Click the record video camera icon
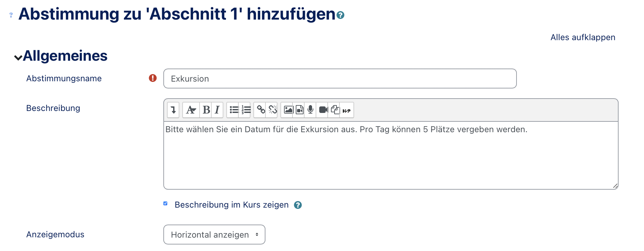This screenshot has width=644, height=251. (x=323, y=110)
